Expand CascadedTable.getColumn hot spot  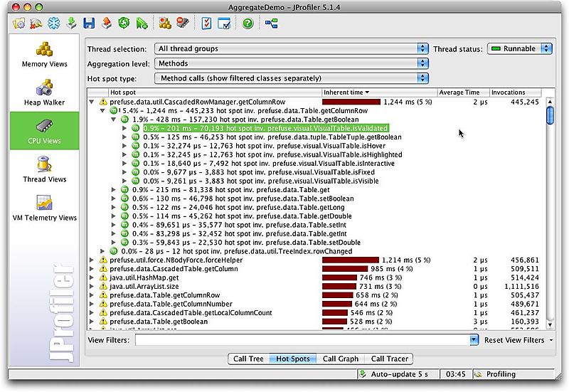92,269
